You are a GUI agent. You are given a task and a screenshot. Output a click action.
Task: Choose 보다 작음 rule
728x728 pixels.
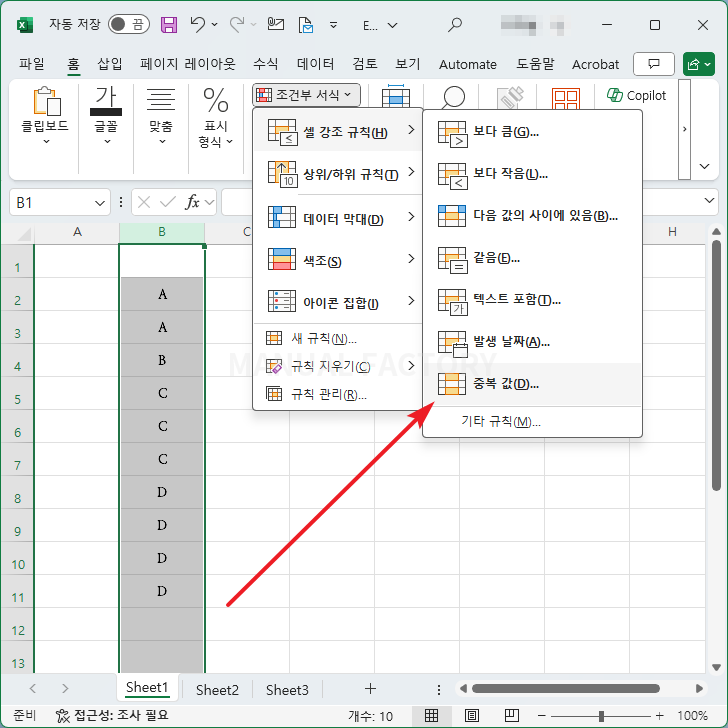532,174
